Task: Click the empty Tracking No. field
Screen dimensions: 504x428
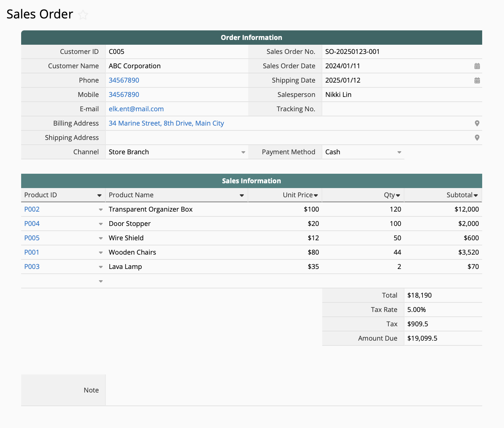Action: pyautogui.click(x=401, y=109)
